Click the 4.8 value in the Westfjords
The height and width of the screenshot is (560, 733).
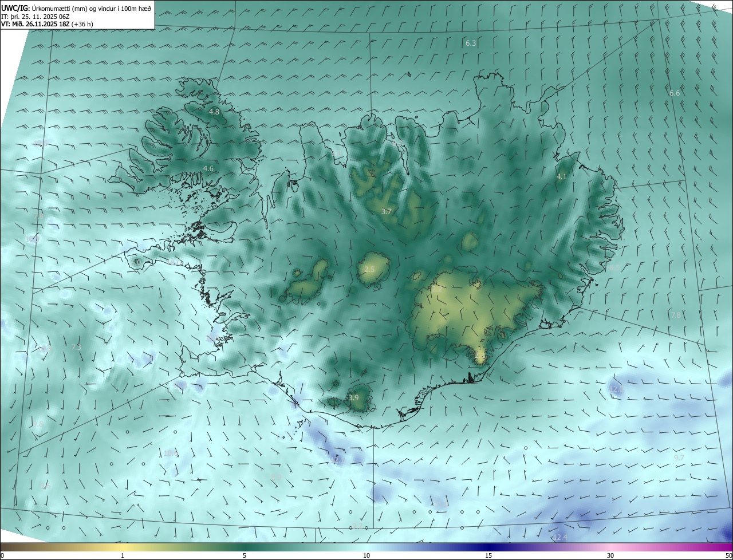pyautogui.click(x=214, y=112)
